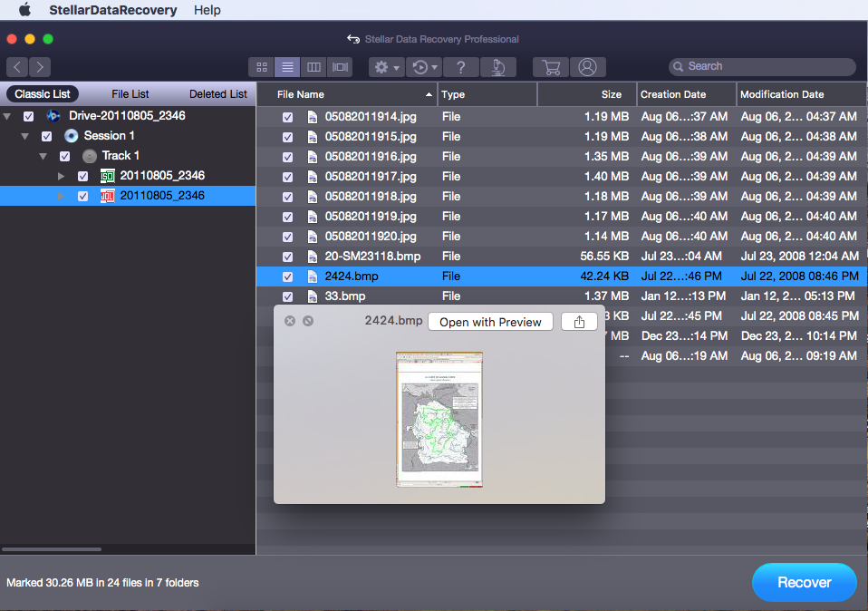The width and height of the screenshot is (868, 611).
Task: Click the ISO icon of 20110805_2346
Action: 108,176
